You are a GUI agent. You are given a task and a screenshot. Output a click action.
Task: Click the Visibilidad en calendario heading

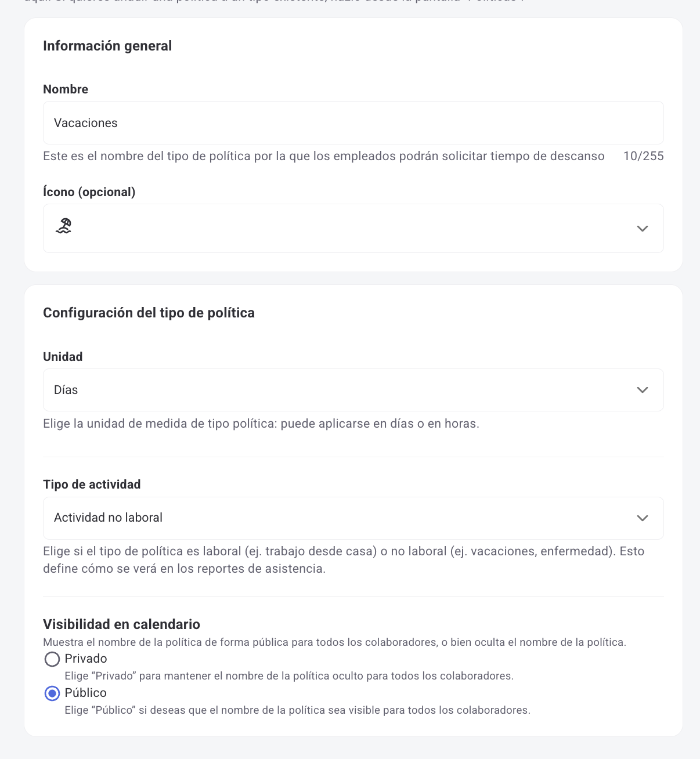121,624
